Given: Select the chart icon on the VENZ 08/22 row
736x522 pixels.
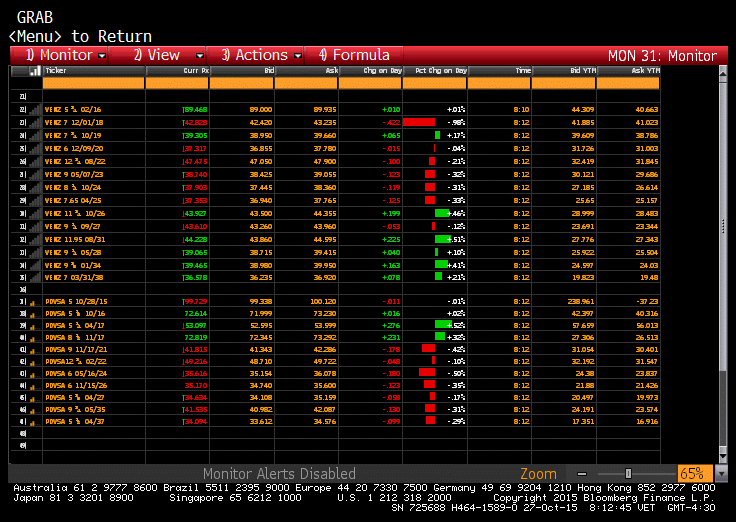Looking at the screenshot, I should [x=35, y=161].
